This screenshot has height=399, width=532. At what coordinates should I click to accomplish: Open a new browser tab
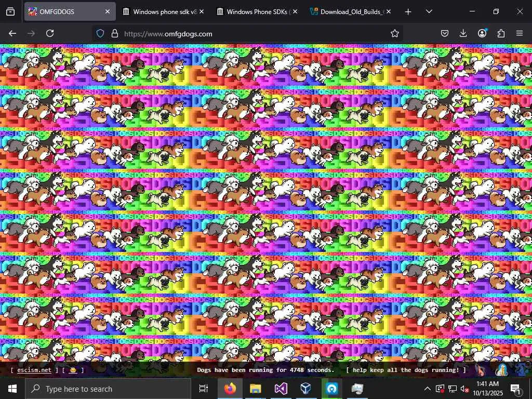click(x=408, y=12)
